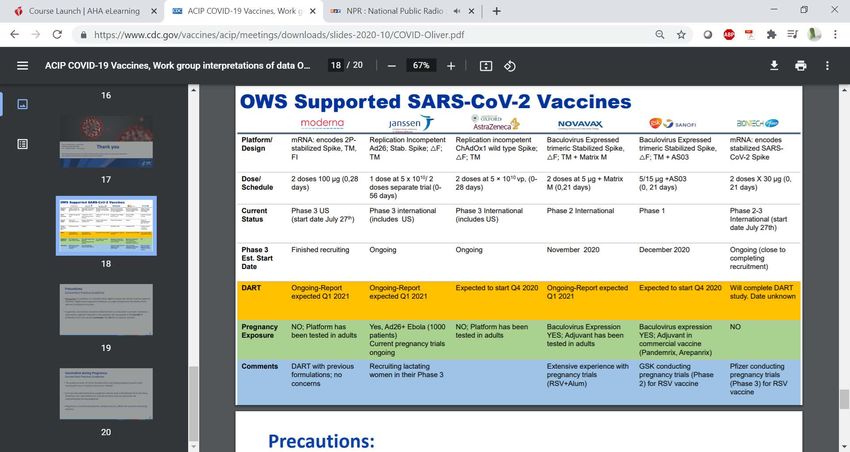Click the circular extension icon beside bookmark star
Viewport: 850px width, 452px height.
(707, 35)
